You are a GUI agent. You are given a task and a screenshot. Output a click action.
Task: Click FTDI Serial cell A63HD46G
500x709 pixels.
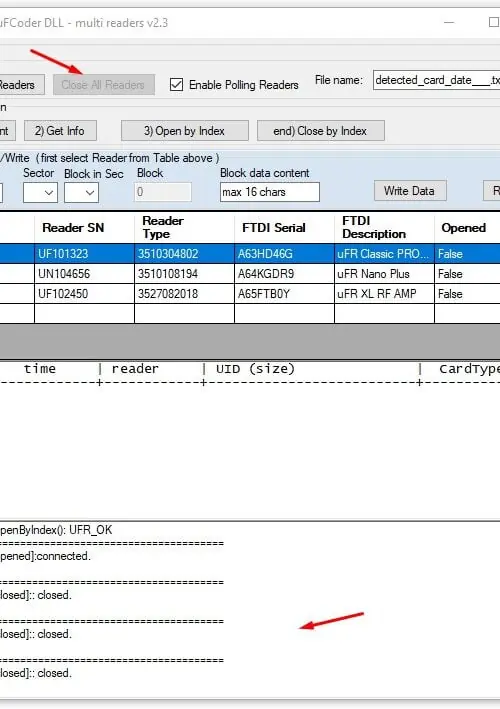point(284,254)
